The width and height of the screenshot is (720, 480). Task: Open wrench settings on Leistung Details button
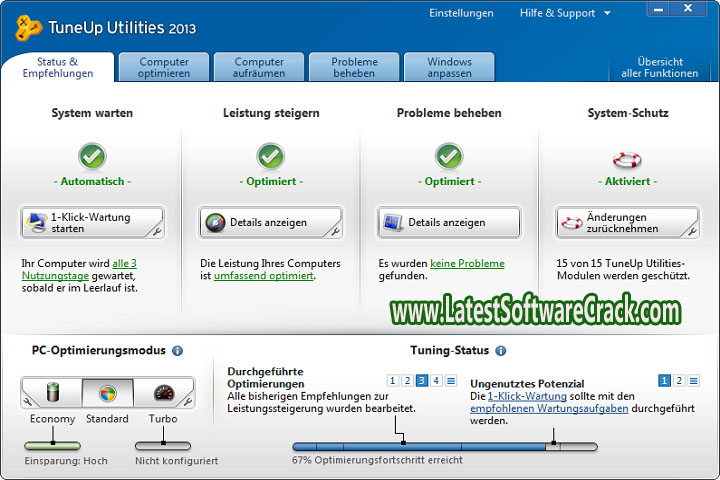335,232
